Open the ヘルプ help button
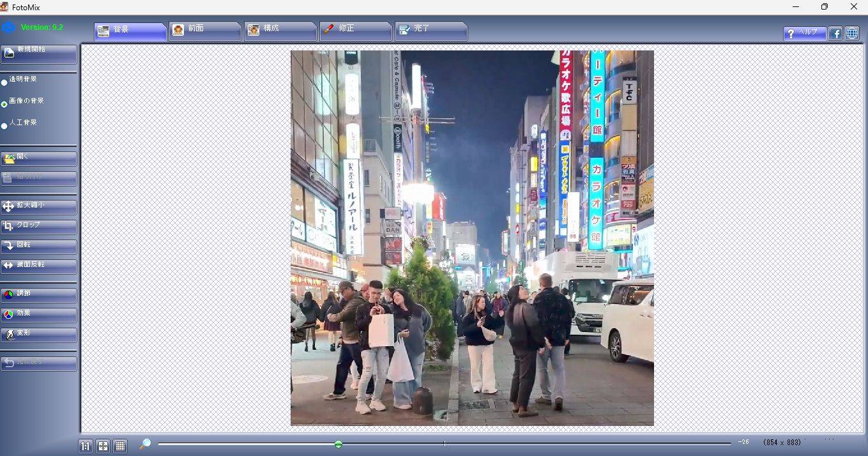The image size is (868, 456). pos(804,33)
